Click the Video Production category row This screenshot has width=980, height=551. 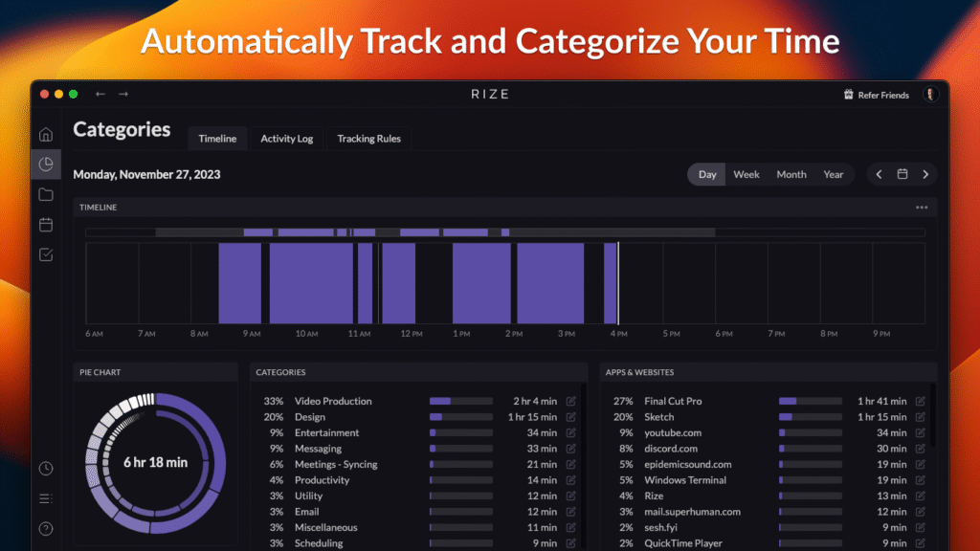pos(419,401)
